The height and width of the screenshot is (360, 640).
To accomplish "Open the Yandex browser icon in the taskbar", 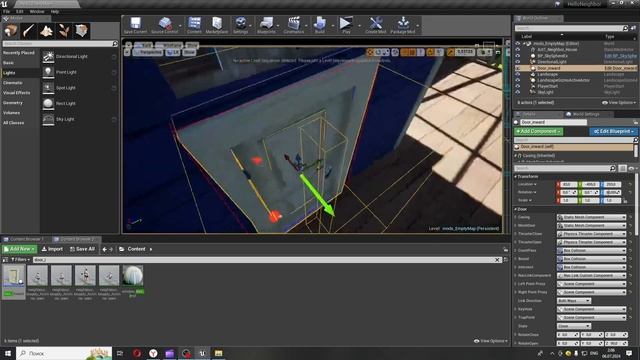I will 153,353.
